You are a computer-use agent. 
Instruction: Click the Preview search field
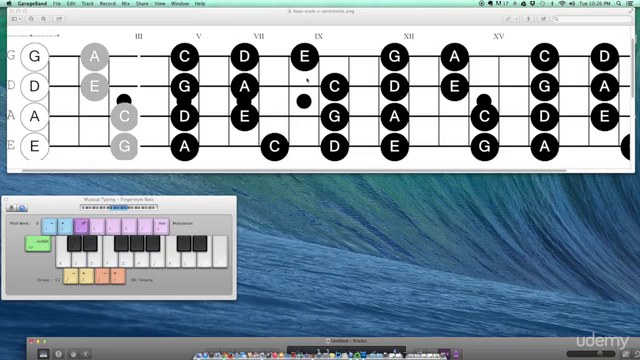tap(592, 19)
